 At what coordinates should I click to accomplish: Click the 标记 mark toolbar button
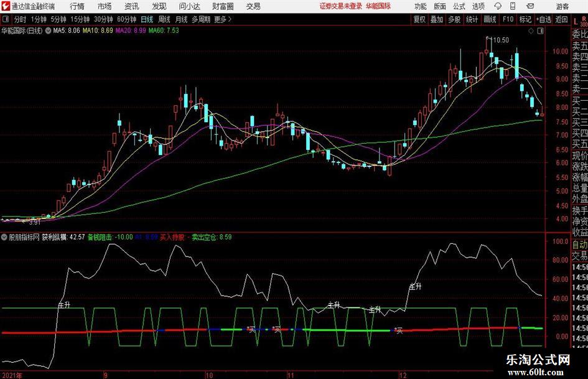[525, 19]
